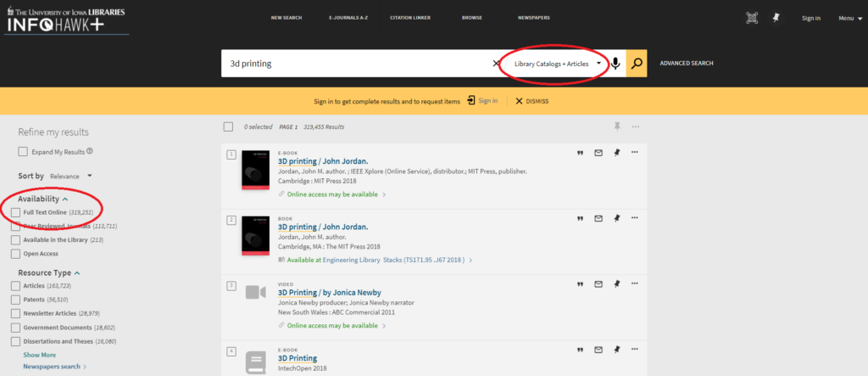Image resolution: width=868 pixels, height=376 pixels.
Task: Open more actions for result 1
Action: (634, 152)
